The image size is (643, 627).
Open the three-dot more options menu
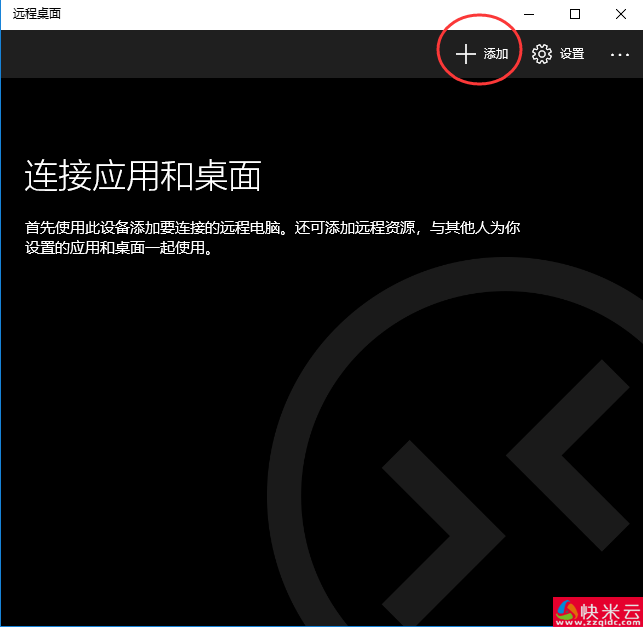click(x=620, y=55)
